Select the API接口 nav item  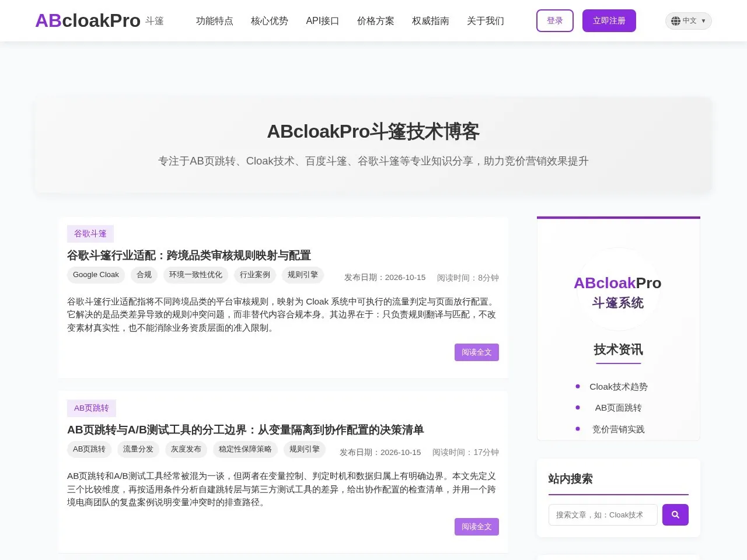pyautogui.click(x=323, y=21)
